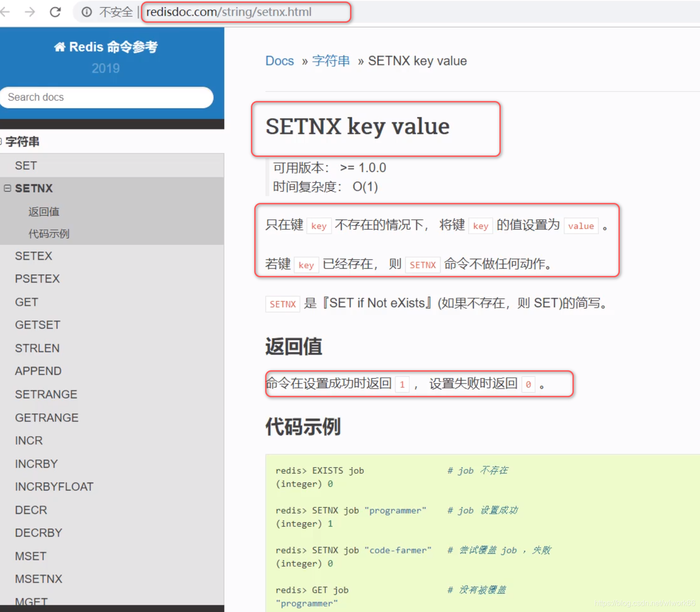The image size is (700, 612).
Task: Click the 不安全 security label
Action: coord(116,12)
